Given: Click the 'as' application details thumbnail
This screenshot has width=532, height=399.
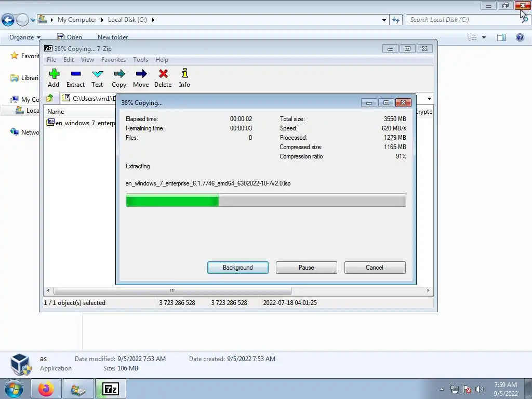Looking at the screenshot, I should (x=20, y=364).
